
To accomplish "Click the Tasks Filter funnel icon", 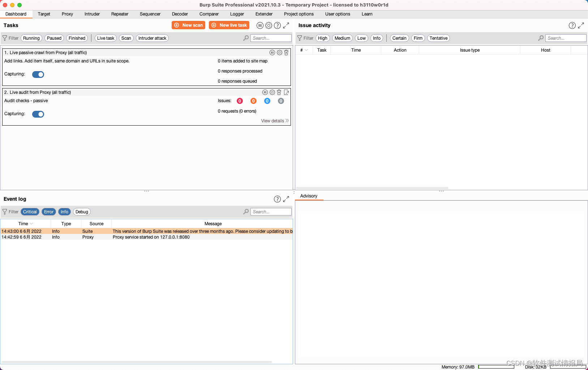I will point(5,38).
